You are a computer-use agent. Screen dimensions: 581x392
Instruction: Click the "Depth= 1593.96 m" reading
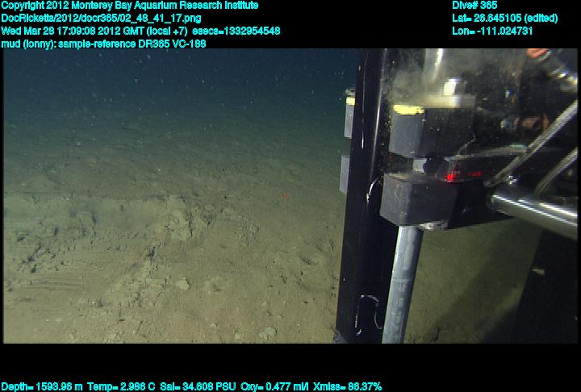click(x=42, y=387)
